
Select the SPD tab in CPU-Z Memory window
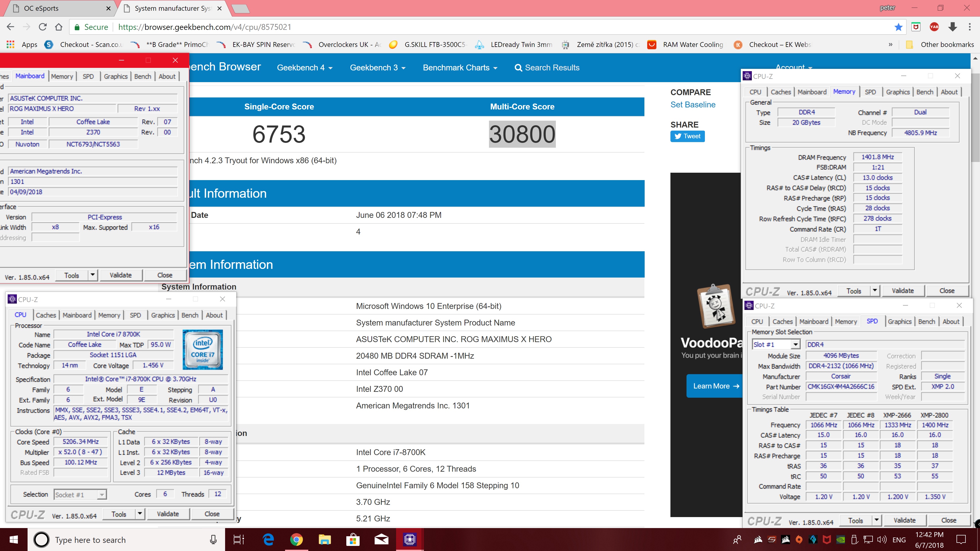coord(870,92)
